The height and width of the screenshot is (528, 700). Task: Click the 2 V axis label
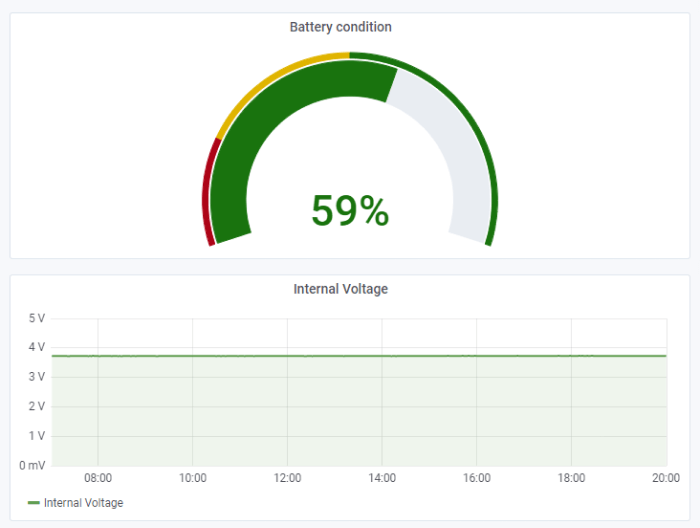(x=37, y=406)
